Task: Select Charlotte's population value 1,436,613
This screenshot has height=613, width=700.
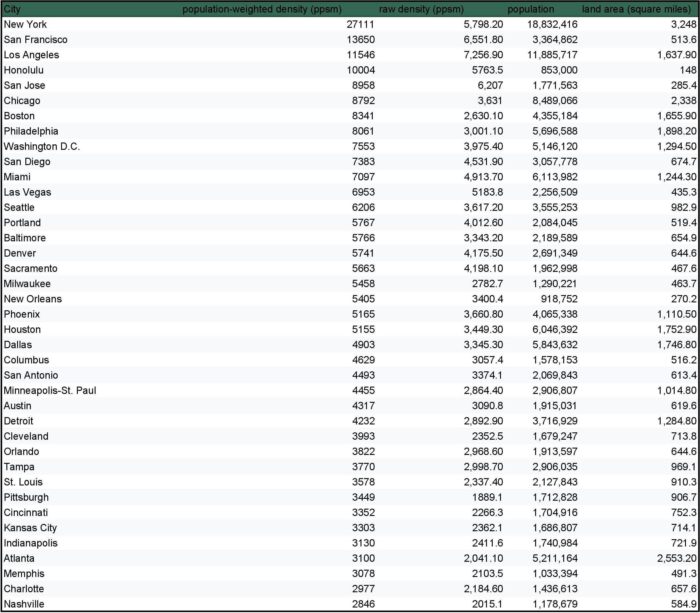Action: (x=555, y=589)
